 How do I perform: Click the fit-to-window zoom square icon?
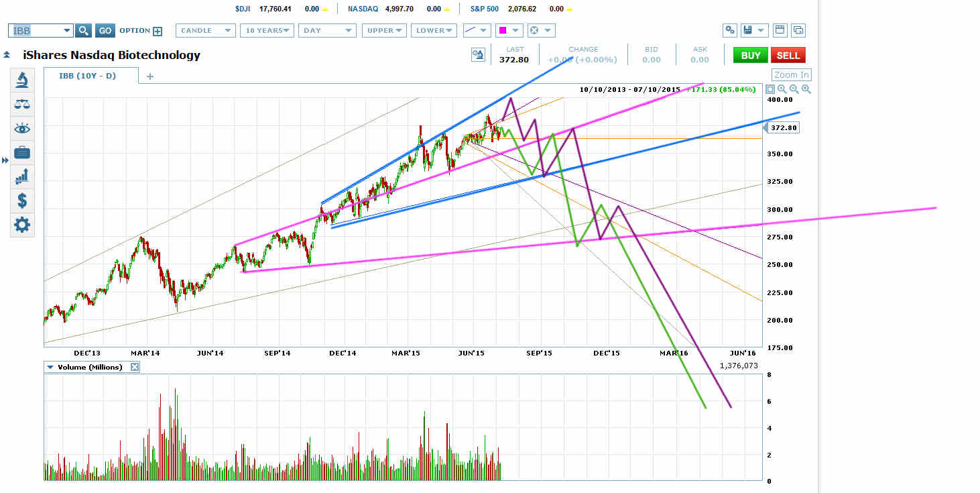(x=770, y=89)
